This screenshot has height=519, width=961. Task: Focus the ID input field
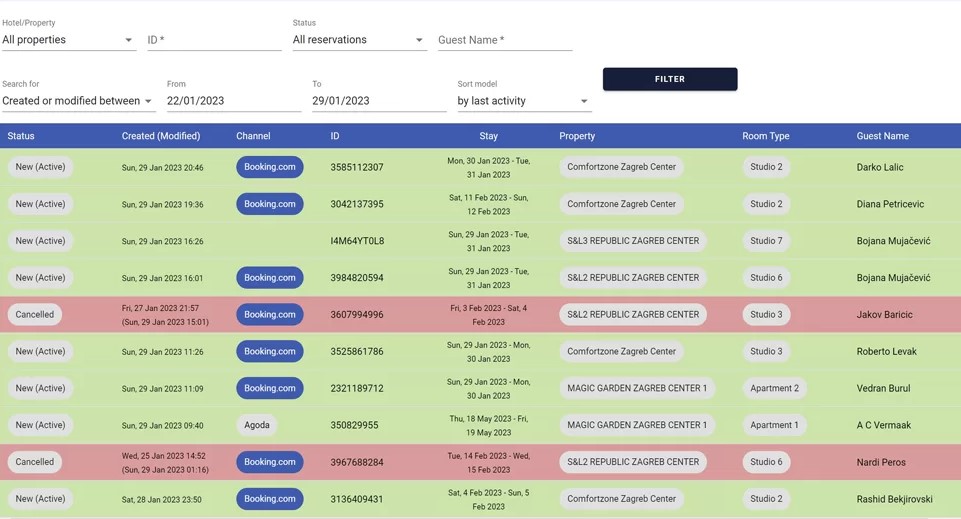[214, 40]
